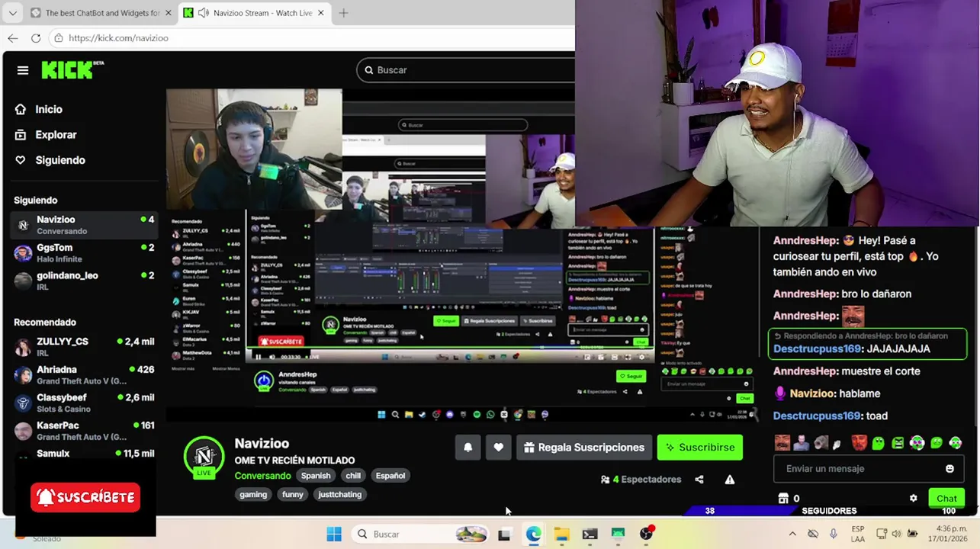Open recommended channel Samulx
Viewport: 980px width, 549px height.
[x=84, y=454]
